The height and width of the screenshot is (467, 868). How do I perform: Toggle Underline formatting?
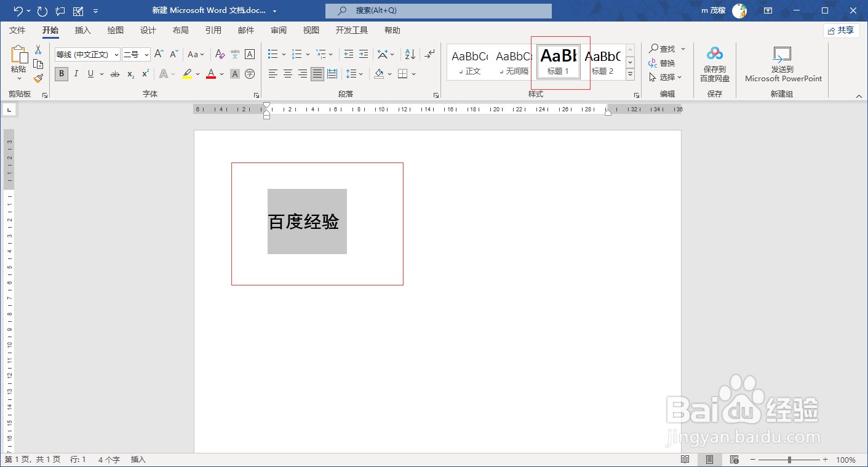91,74
